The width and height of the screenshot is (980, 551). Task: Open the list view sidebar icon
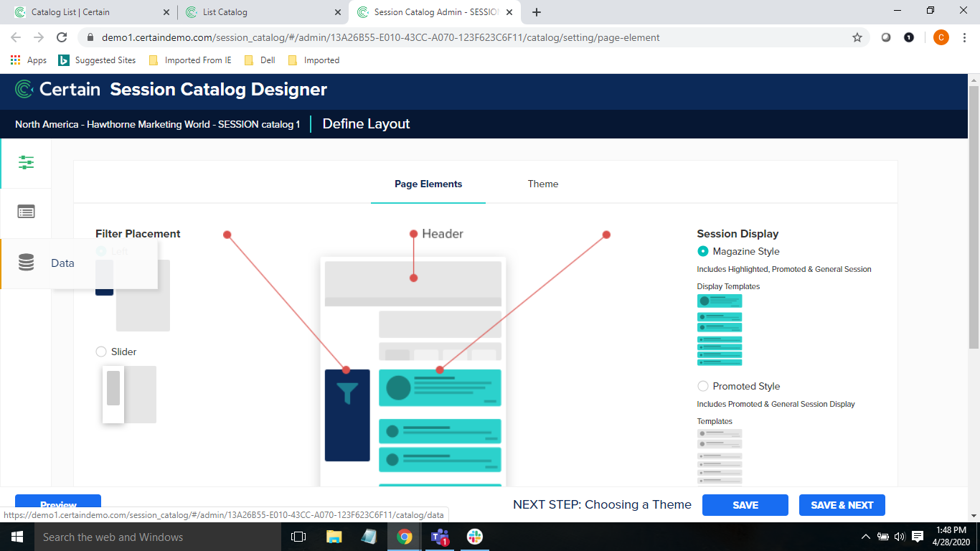pos(26,212)
